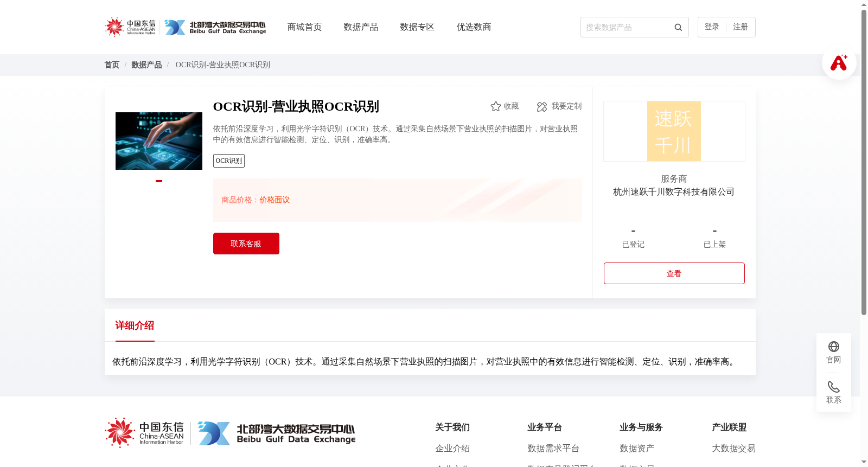
Task: Open 企业介绍 footer link
Action: tap(452, 449)
